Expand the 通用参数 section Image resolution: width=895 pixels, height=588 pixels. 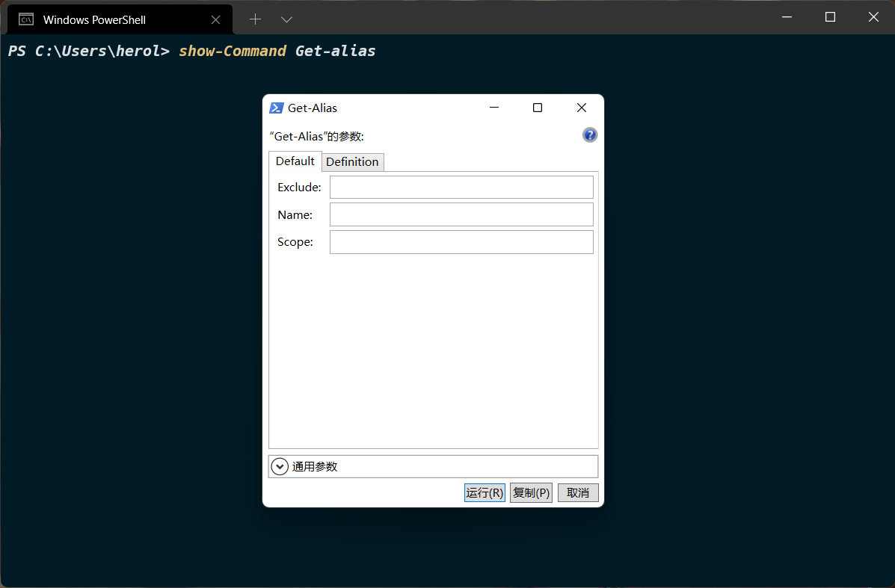280,466
